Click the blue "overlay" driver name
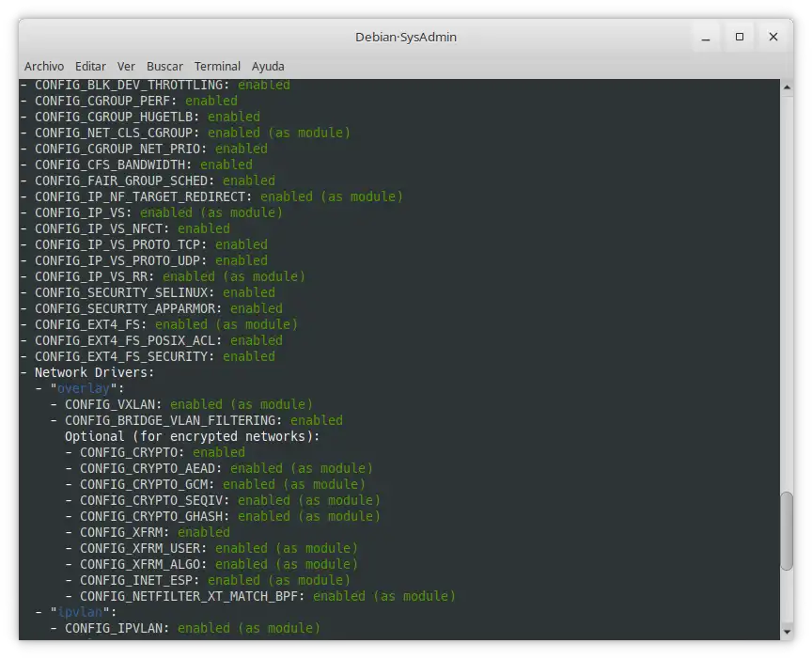Screen dimensions: 812x659 pyautogui.click(x=84, y=388)
